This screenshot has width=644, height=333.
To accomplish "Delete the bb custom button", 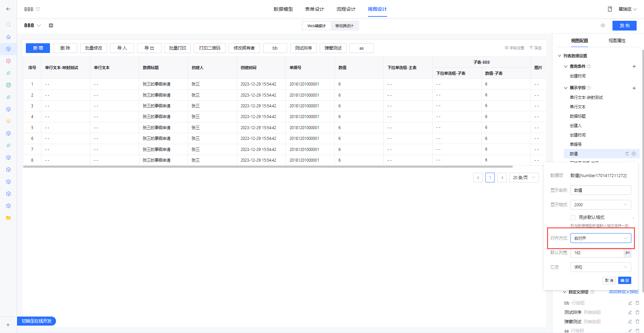I will [637, 303].
